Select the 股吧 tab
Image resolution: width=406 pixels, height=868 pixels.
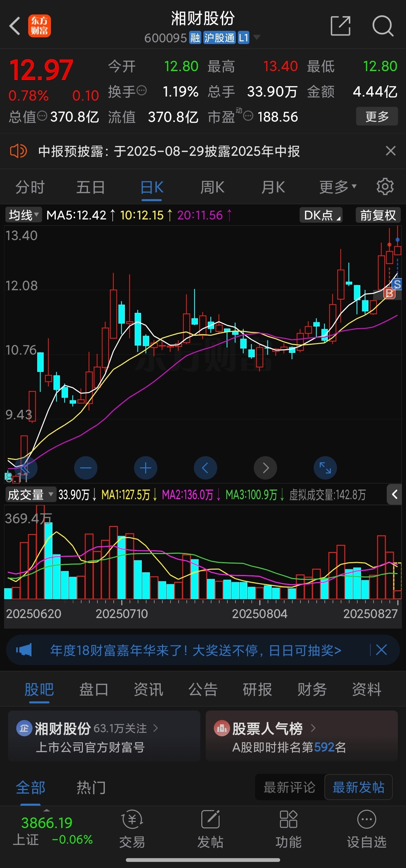pos(39,690)
